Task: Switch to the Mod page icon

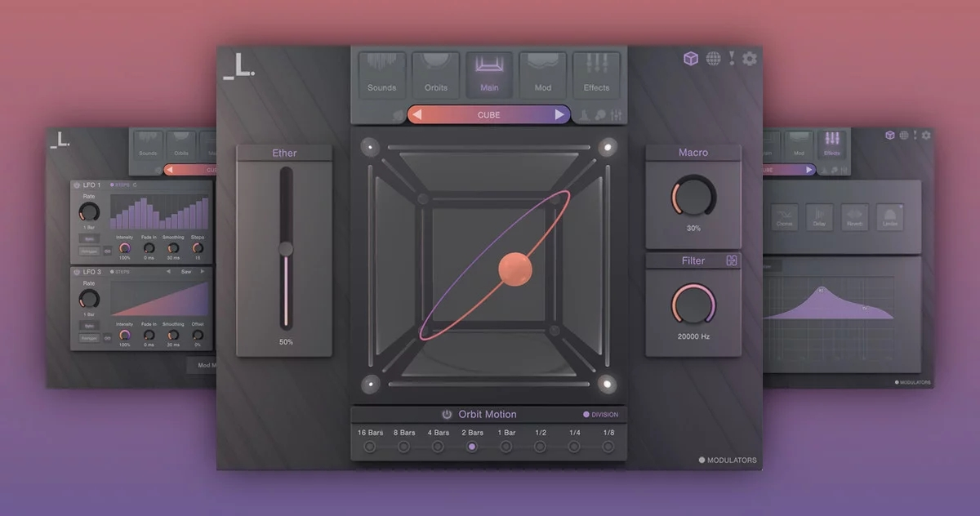Action: tap(542, 73)
